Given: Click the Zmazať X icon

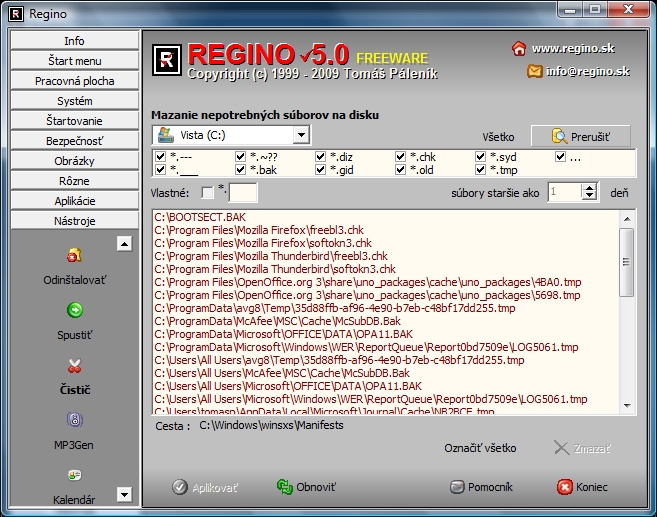Looking at the screenshot, I should (561, 448).
